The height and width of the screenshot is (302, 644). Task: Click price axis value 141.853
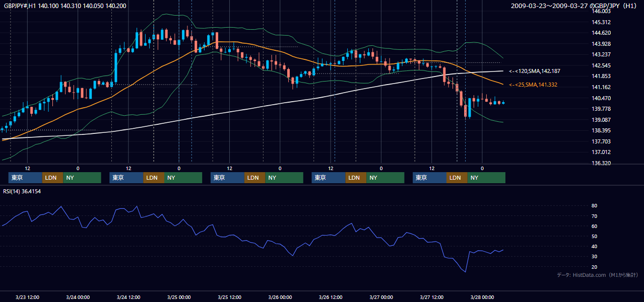pos(601,76)
